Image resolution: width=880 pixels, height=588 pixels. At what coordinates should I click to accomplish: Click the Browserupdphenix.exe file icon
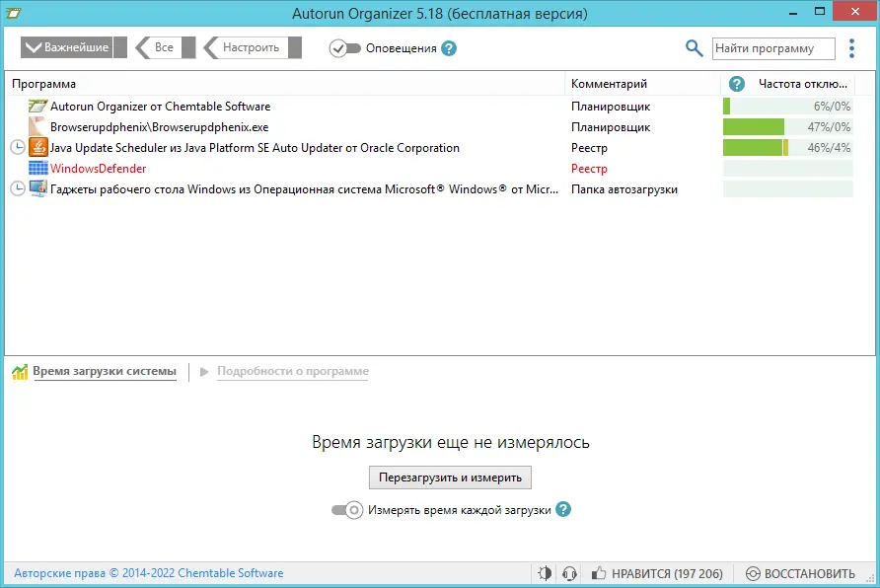tap(37, 127)
